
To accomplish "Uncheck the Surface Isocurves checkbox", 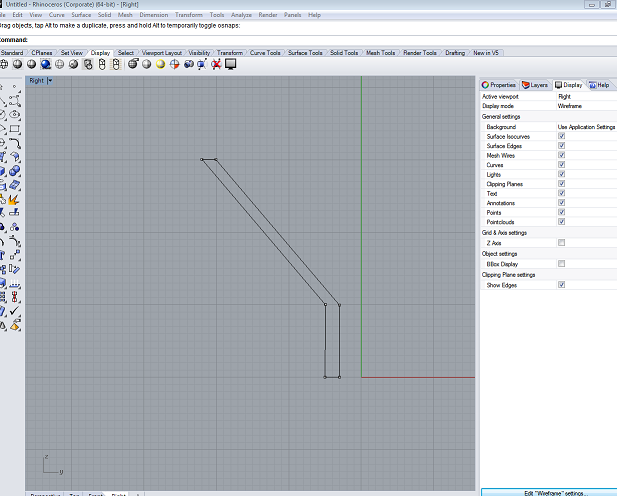I will tap(562, 136).
